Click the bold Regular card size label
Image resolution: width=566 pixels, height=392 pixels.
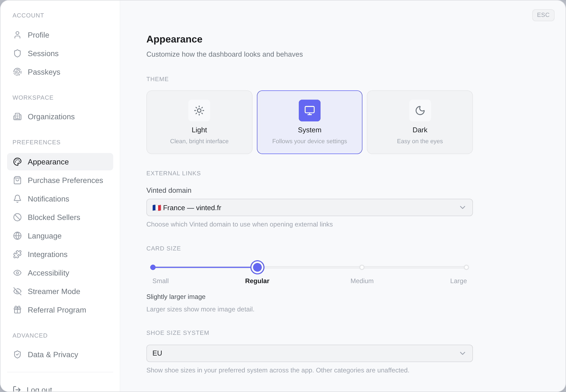(x=257, y=281)
